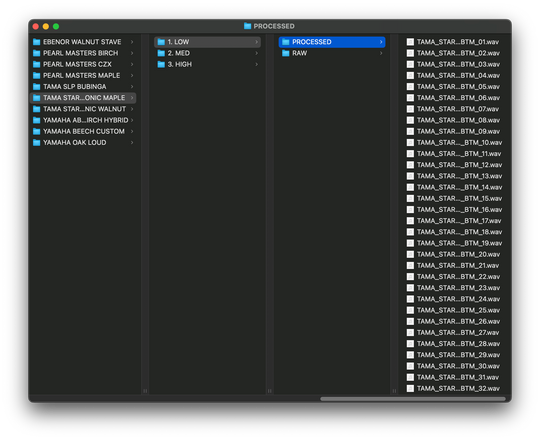Select file TAMA_STAR..._BTM_12.wav
This screenshot has height=440, width=540.
click(x=459, y=165)
